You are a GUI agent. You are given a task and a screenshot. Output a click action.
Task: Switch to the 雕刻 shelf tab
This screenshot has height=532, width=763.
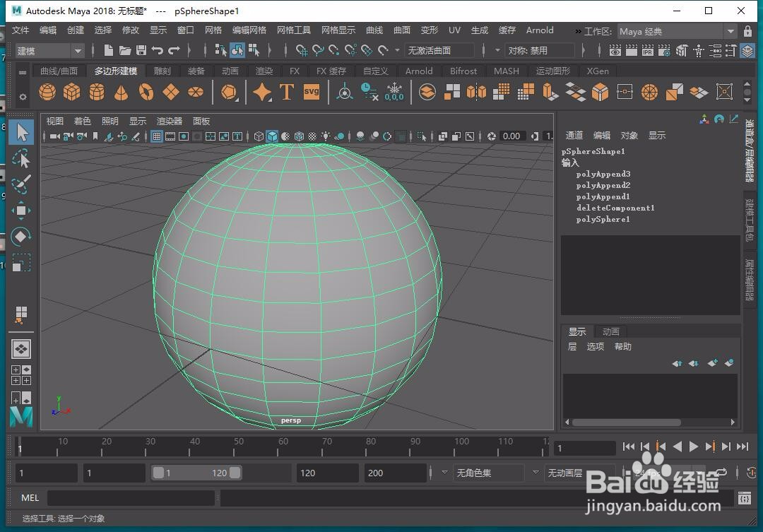click(x=162, y=71)
